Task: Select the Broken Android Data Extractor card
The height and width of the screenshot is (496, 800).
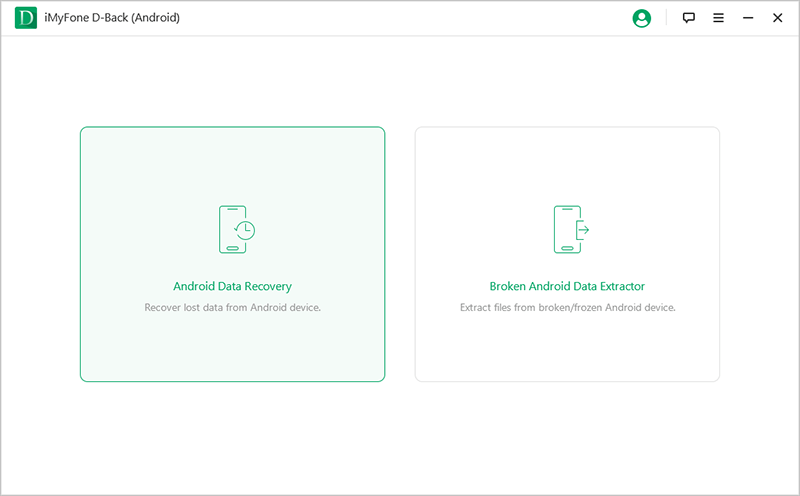Action: pyautogui.click(x=567, y=254)
